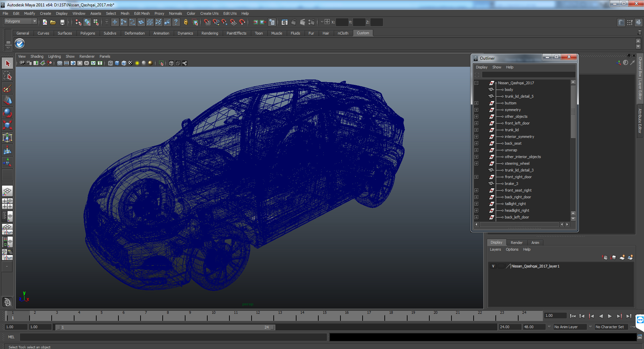The height and width of the screenshot is (349, 644).
Task: Enable snap to grids icon
Action: 207,22
